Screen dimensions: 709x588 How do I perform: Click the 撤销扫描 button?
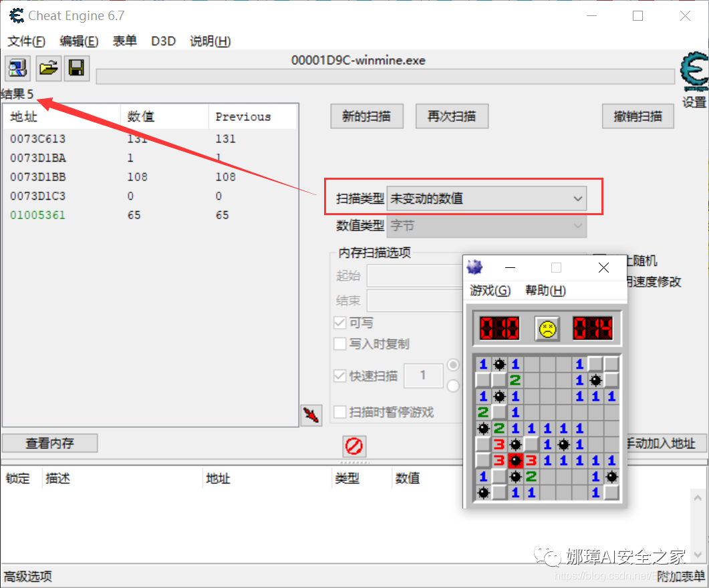[x=638, y=116]
